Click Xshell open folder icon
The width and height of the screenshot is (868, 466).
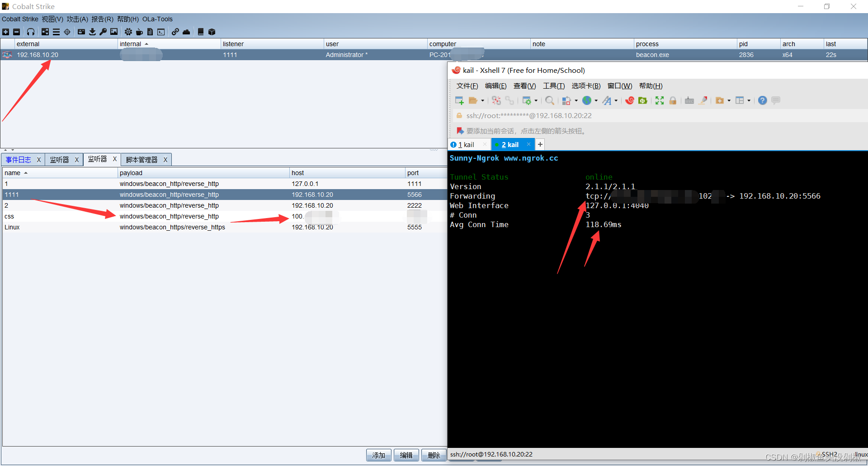click(x=473, y=100)
